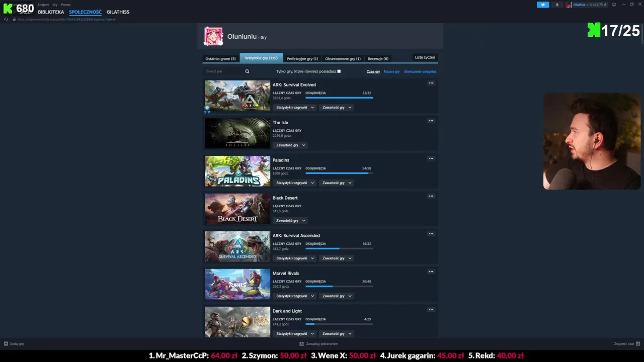Open the more options menu for Paladins
This screenshot has height=362, width=644.
[x=431, y=158]
